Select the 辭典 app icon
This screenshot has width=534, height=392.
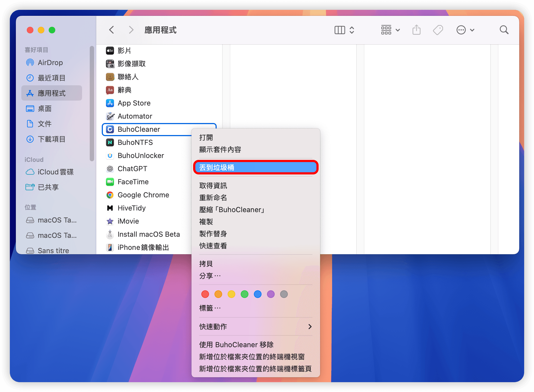coord(110,90)
